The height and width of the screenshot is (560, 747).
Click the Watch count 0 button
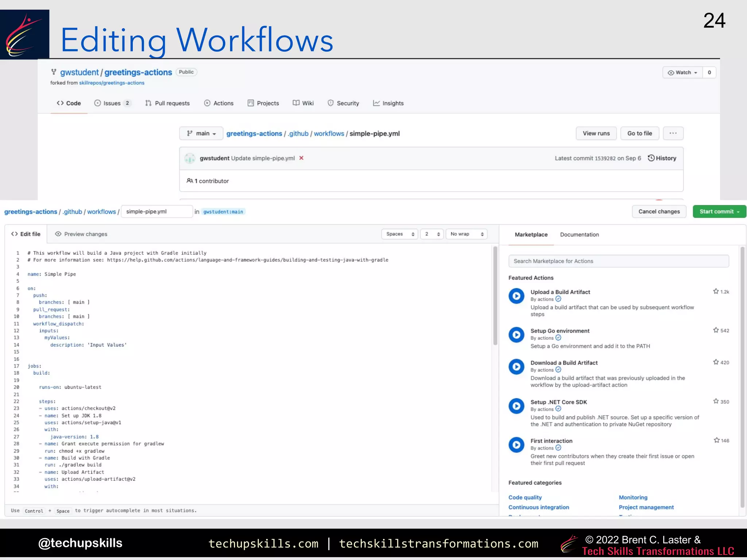pyautogui.click(x=709, y=72)
